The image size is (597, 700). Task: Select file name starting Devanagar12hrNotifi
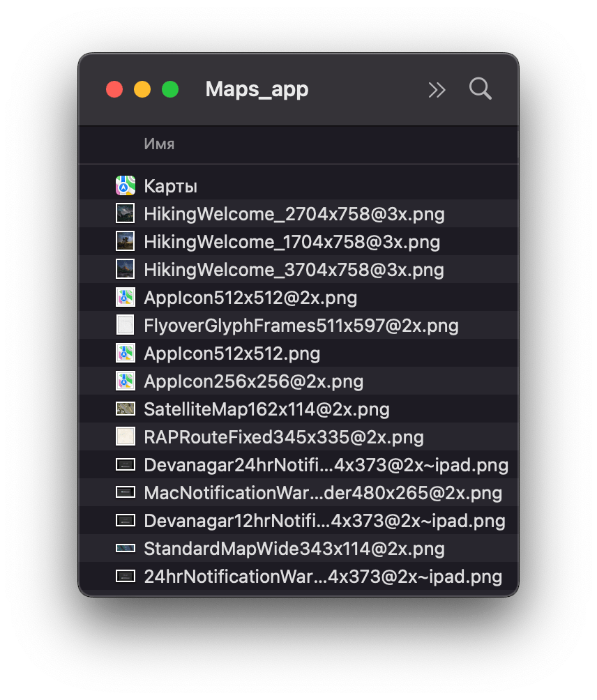pos(324,521)
